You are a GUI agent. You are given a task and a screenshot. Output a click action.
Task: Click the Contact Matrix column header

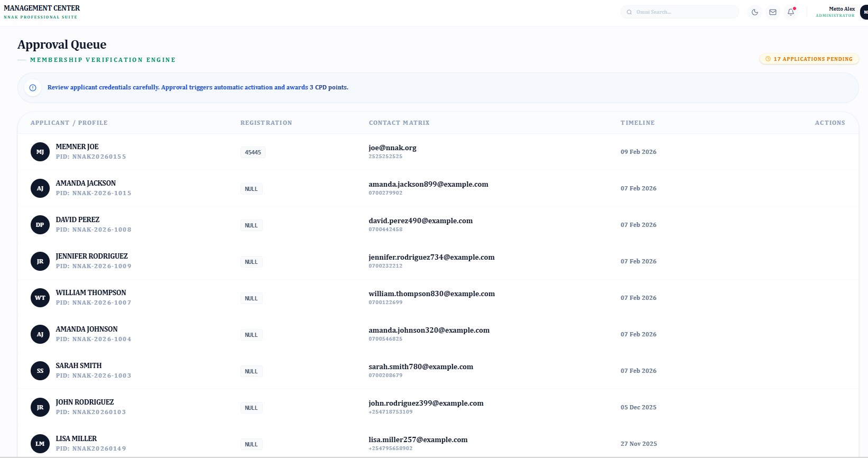point(399,123)
